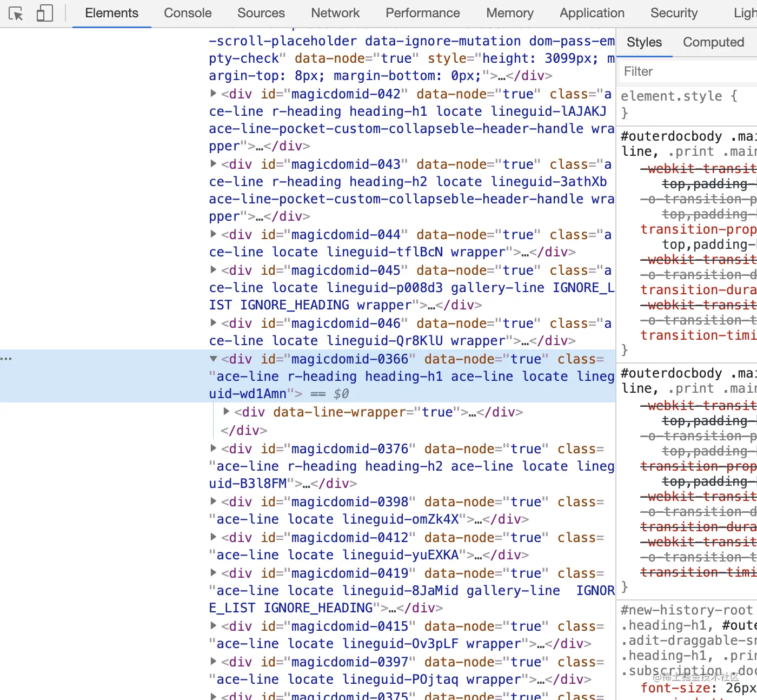
Task: Click the data-line-wrapper attribute name
Action: point(340,412)
